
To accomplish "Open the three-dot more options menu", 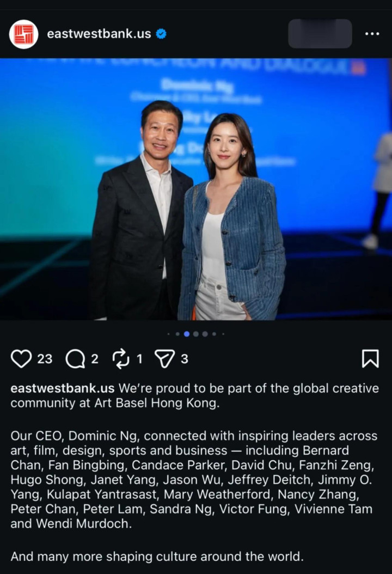I will tap(372, 34).
